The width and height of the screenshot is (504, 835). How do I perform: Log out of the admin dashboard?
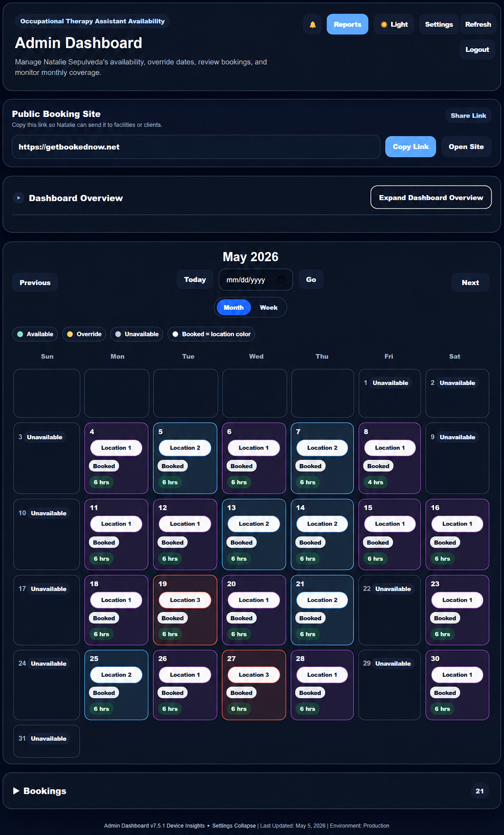pos(477,50)
